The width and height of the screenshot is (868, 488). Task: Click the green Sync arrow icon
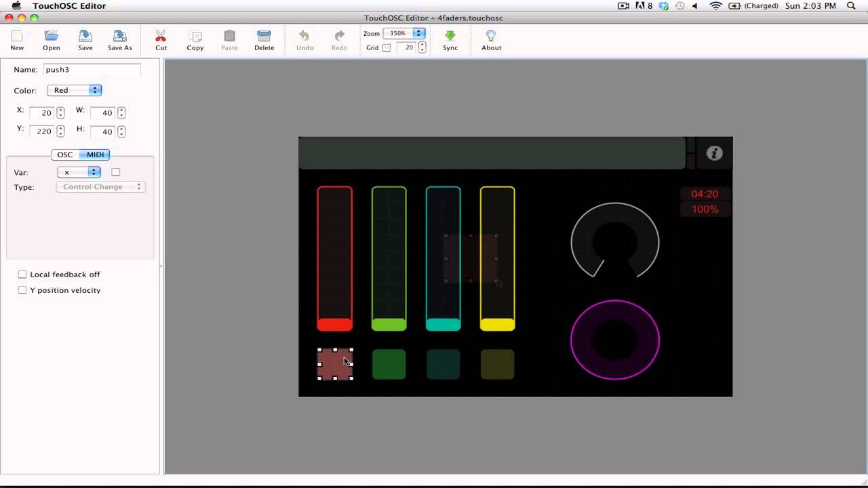(450, 37)
